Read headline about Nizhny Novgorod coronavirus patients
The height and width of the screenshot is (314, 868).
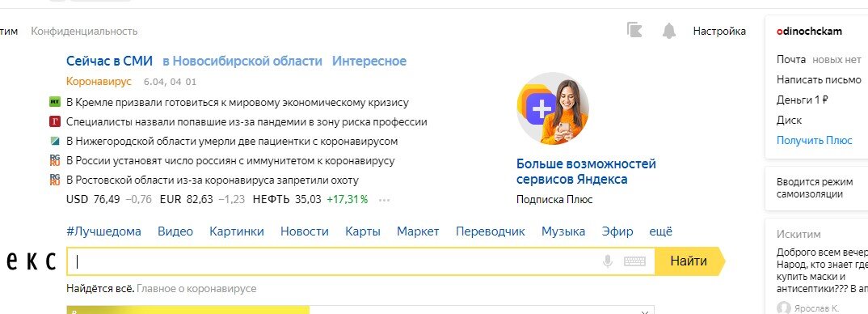[232, 142]
